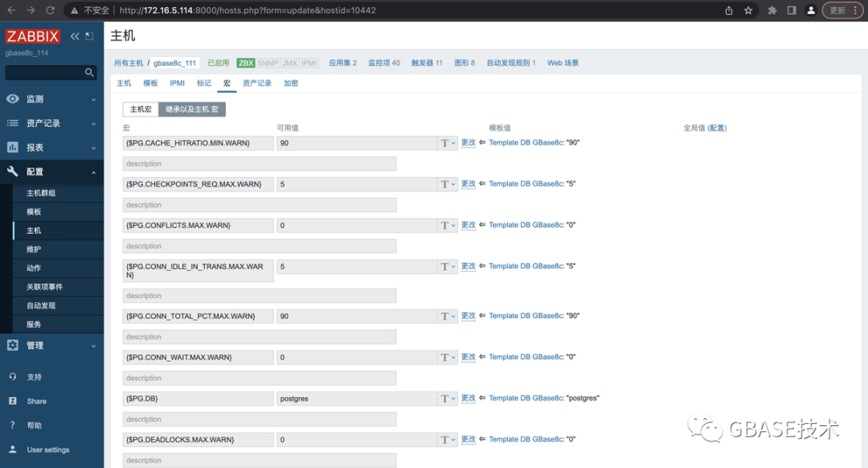868x468 pixels.
Task: Bookmark page with the star icon
Action: [748, 10]
